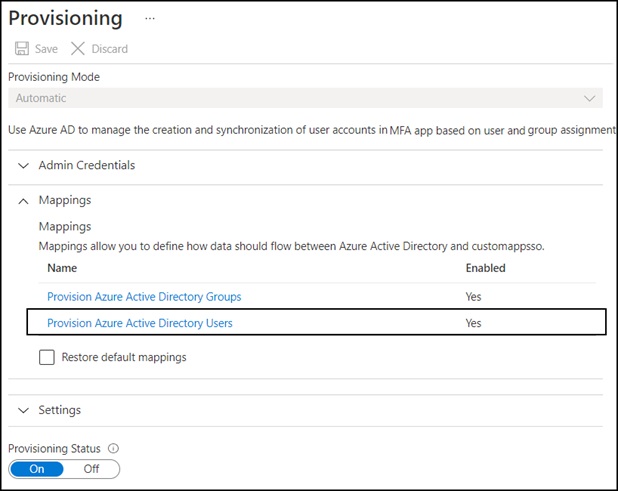Set Provisioning Status to Off
The image size is (620, 491).
[91, 469]
